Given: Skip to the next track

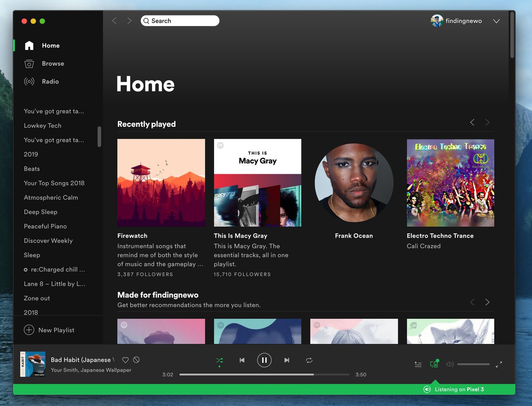Looking at the screenshot, I should 287,360.
